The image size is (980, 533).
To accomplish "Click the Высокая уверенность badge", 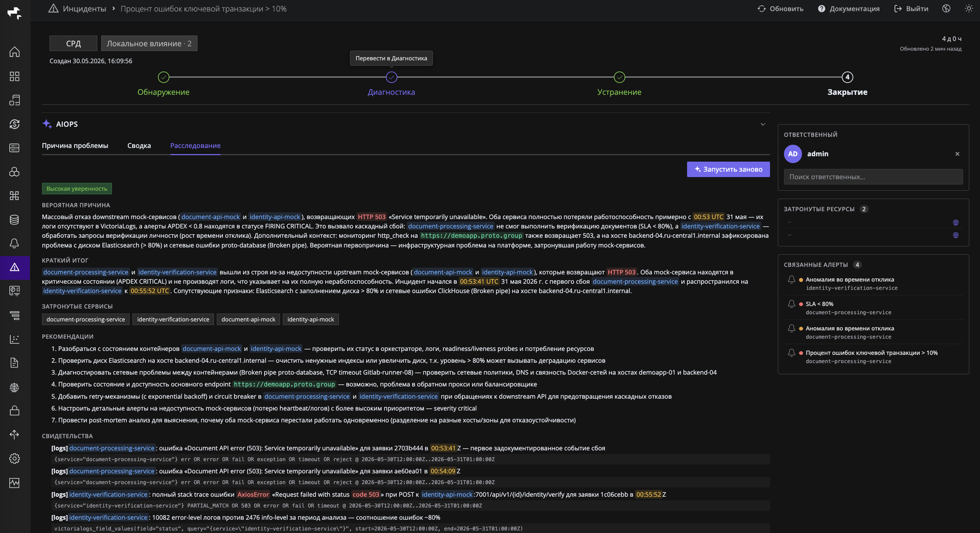I will point(77,189).
